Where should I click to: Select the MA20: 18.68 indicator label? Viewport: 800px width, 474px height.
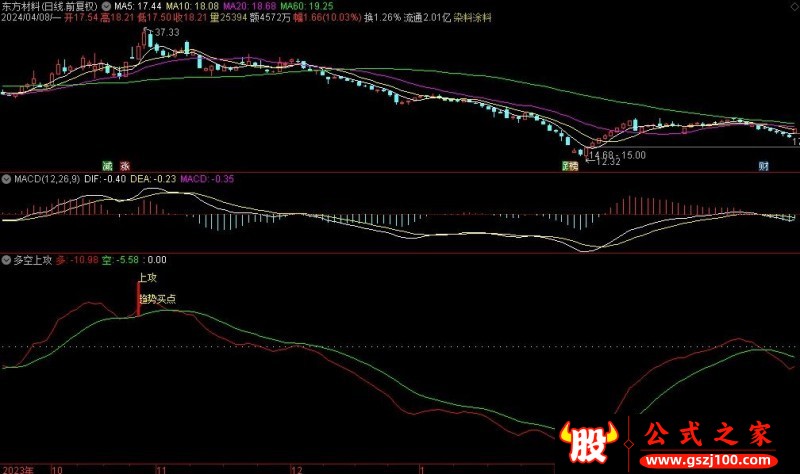point(250,7)
